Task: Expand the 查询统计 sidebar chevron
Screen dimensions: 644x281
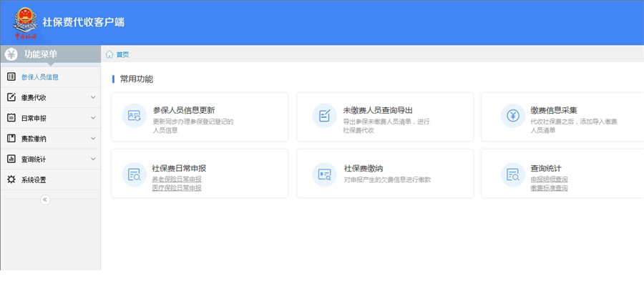Action: pos(93,159)
